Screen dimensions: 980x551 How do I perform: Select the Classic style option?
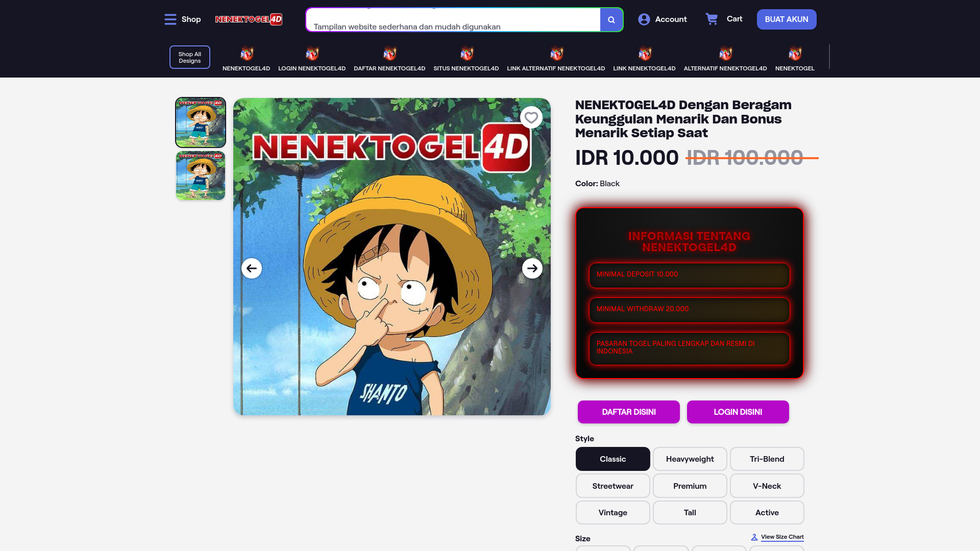tap(613, 459)
